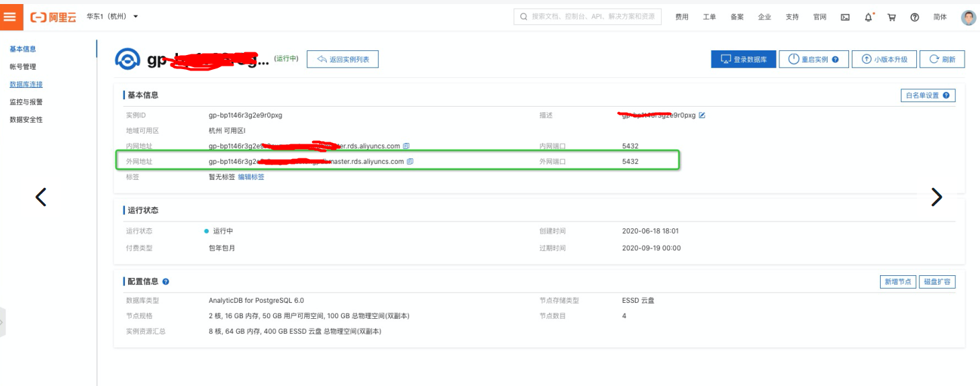Select 数据安全性 in the sidebar
The height and width of the screenshot is (386, 980).
26,119
